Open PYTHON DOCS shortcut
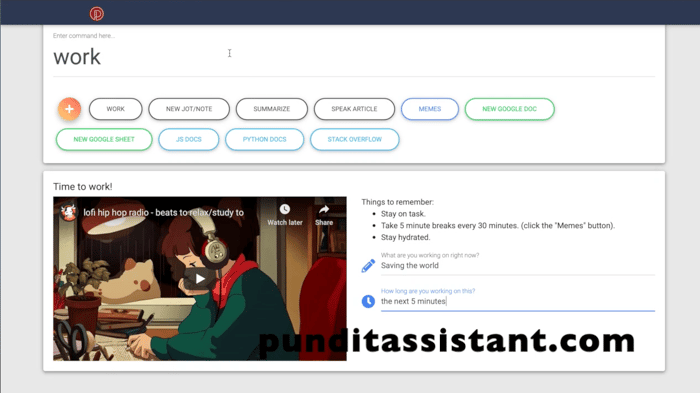 (x=265, y=139)
